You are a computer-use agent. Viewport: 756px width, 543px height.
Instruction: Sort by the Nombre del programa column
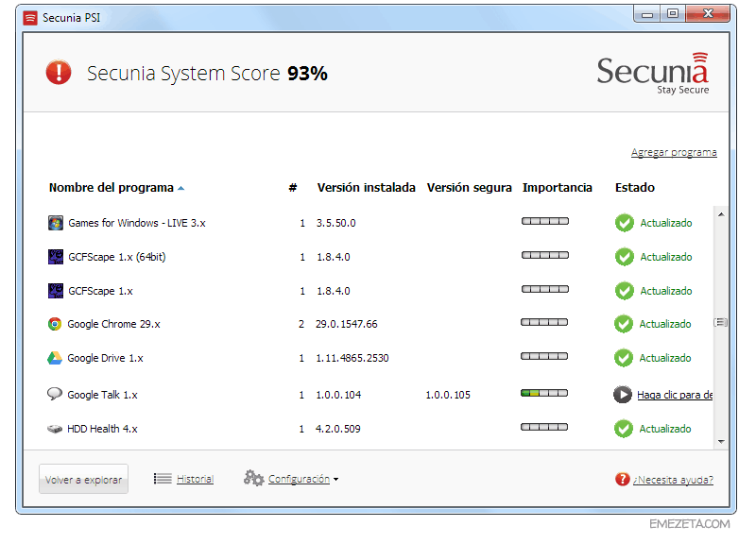point(112,188)
